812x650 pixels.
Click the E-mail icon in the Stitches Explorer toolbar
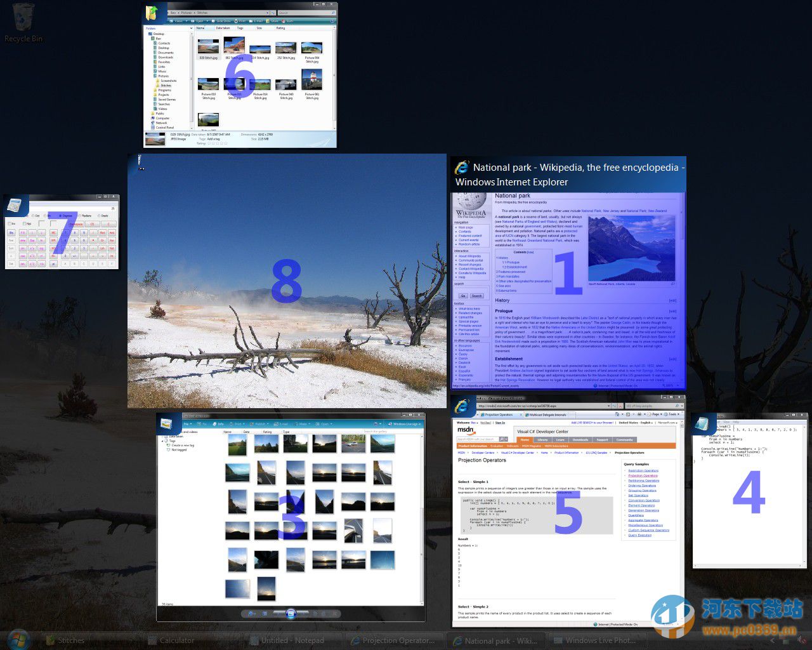point(256,20)
